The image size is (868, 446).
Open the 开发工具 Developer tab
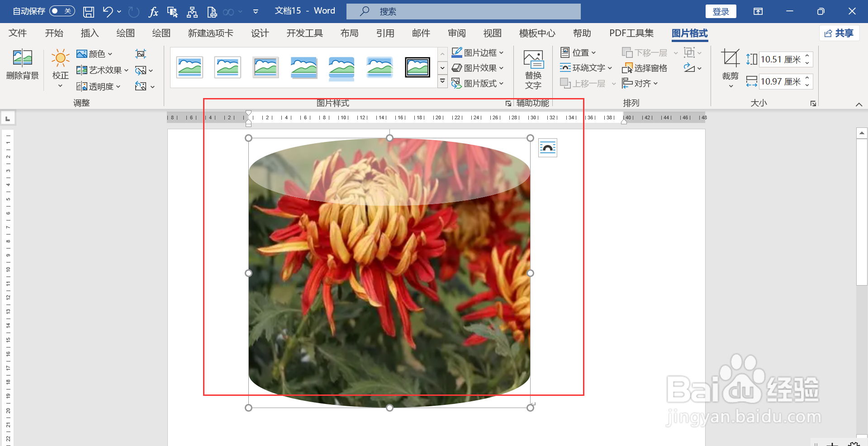pos(304,33)
